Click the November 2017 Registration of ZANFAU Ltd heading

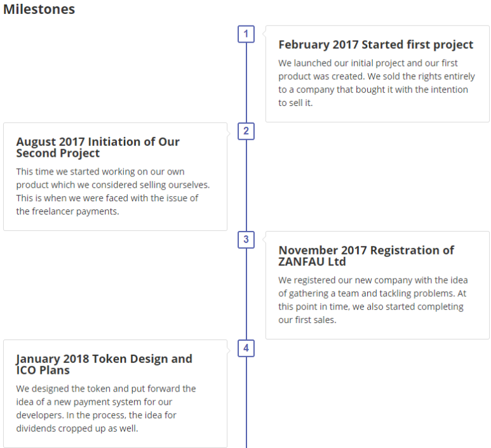pos(366,256)
